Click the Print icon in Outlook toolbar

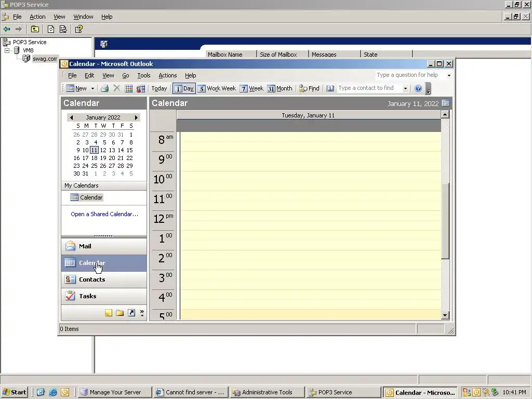(104, 88)
